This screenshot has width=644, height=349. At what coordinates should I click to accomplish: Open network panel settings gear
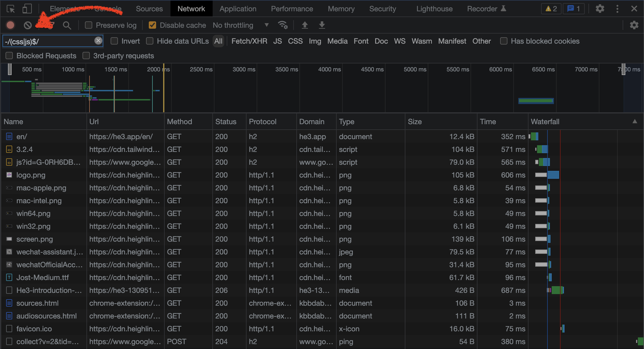tap(634, 25)
